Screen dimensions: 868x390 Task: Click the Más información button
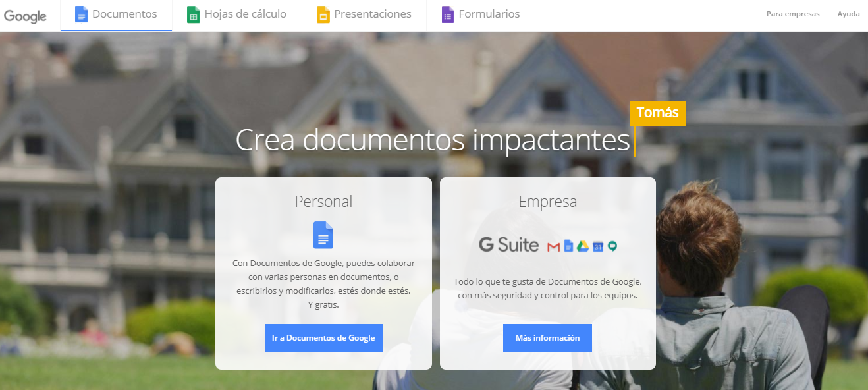(x=547, y=338)
